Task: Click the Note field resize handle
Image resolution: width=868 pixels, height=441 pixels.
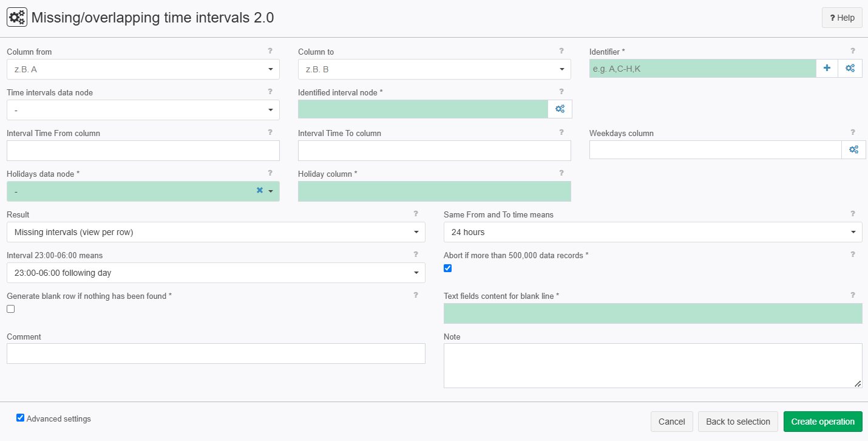Action: coord(858,383)
